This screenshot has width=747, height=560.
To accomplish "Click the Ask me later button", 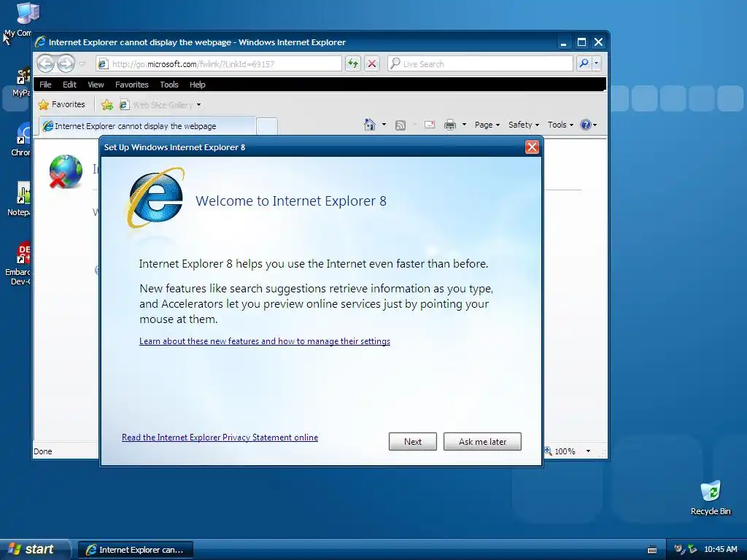I will point(483,441).
